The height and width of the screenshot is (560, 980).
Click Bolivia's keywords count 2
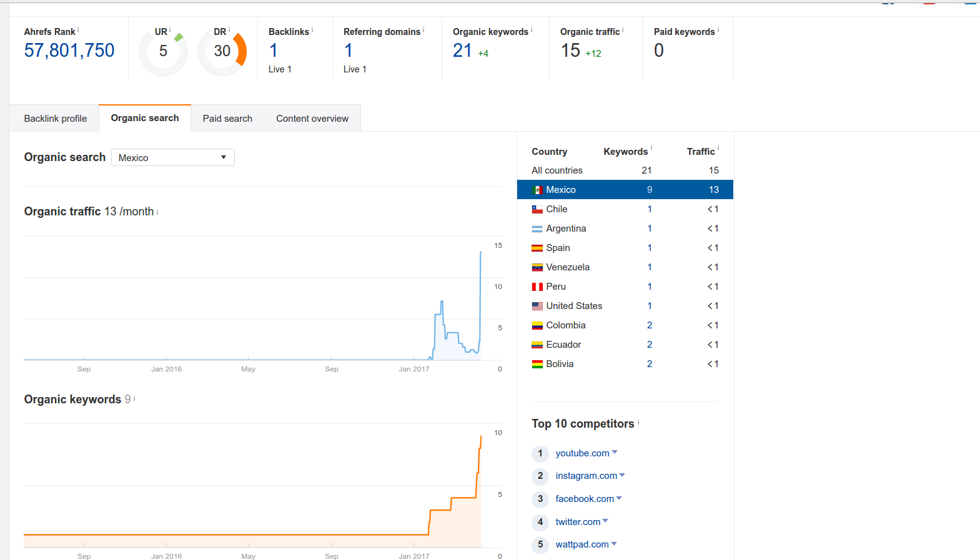[x=650, y=364]
